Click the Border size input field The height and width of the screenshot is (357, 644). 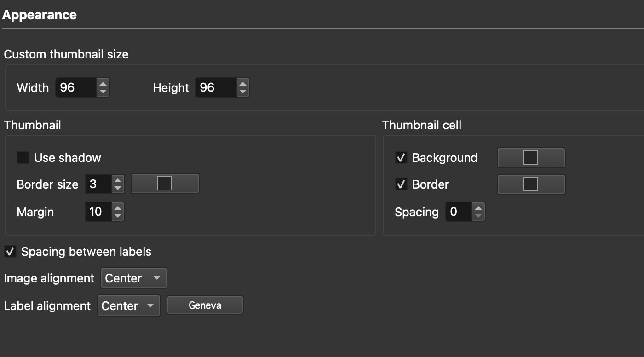pyautogui.click(x=98, y=184)
